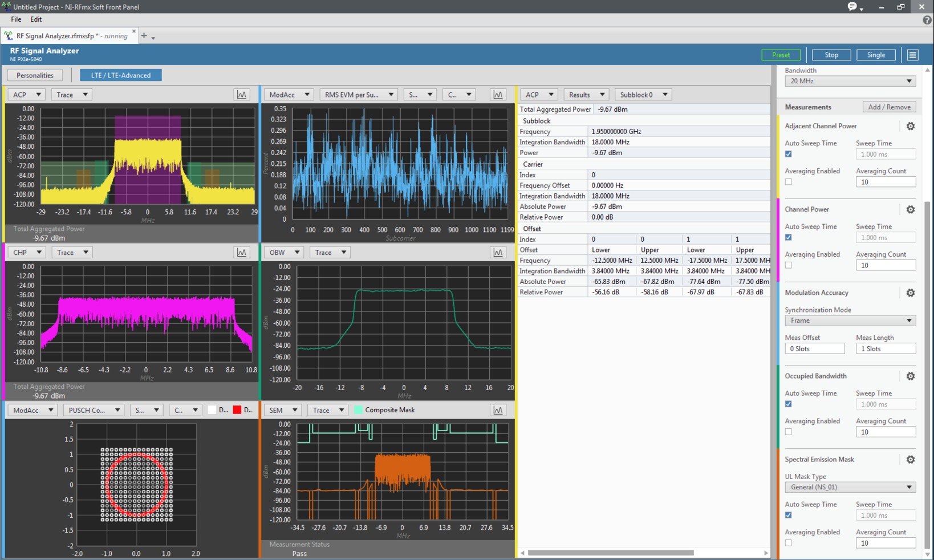Open the File menu
This screenshot has height=560, width=934.
(16, 19)
